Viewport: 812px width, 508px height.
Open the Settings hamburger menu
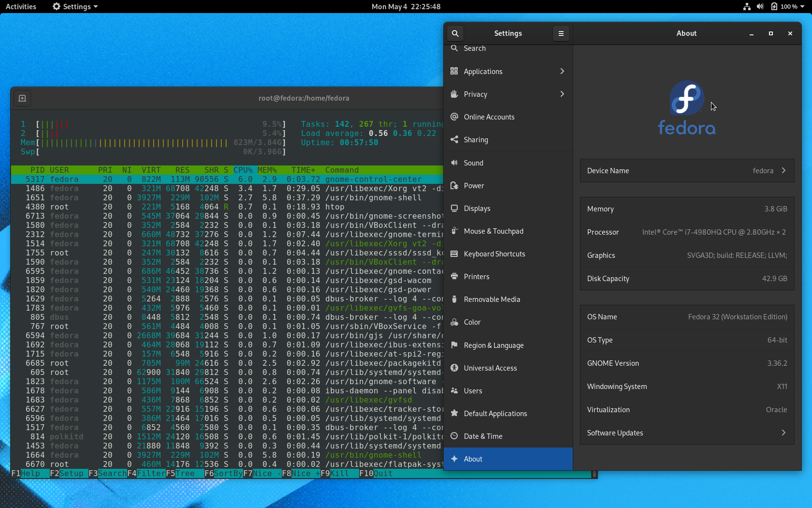pyautogui.click(x=561, y=33)
